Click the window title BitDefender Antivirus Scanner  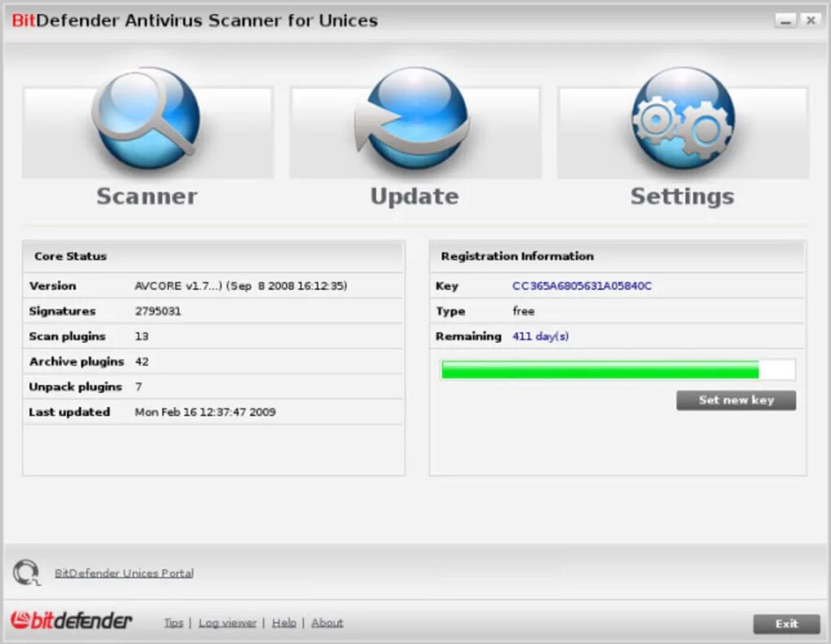(x=195, y=20)
